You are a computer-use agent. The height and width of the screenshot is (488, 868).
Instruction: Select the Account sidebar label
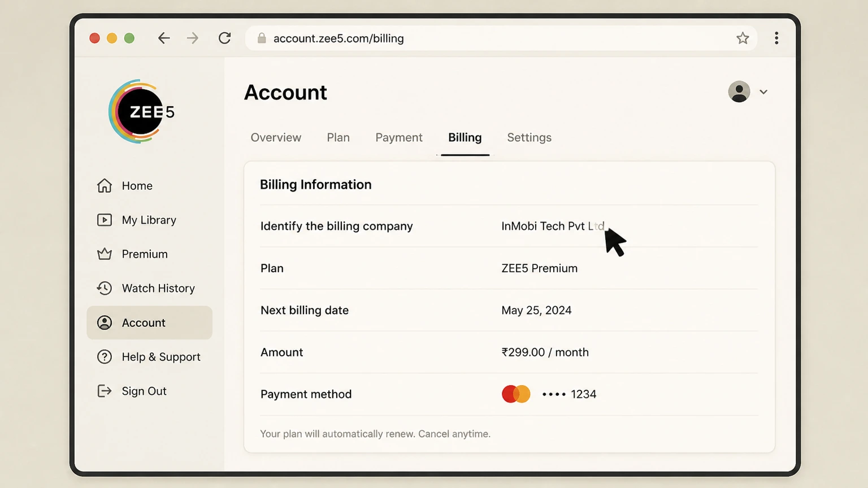tap(144, 323)
